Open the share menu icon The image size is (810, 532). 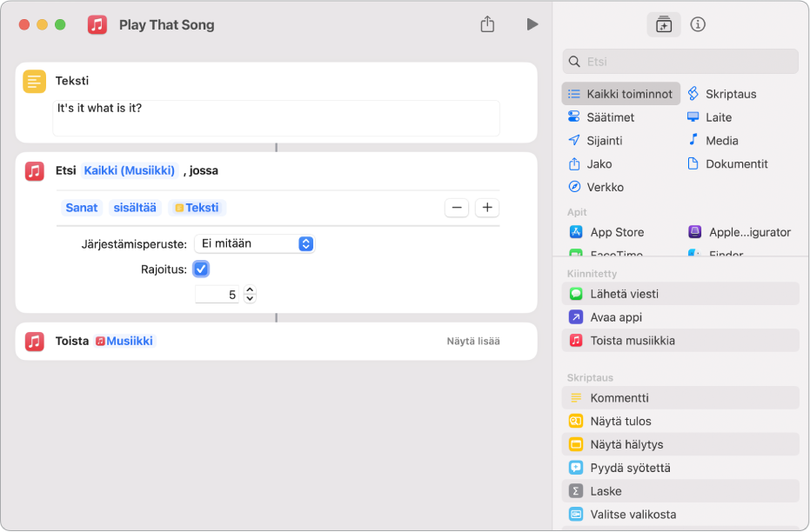[487, 24]
